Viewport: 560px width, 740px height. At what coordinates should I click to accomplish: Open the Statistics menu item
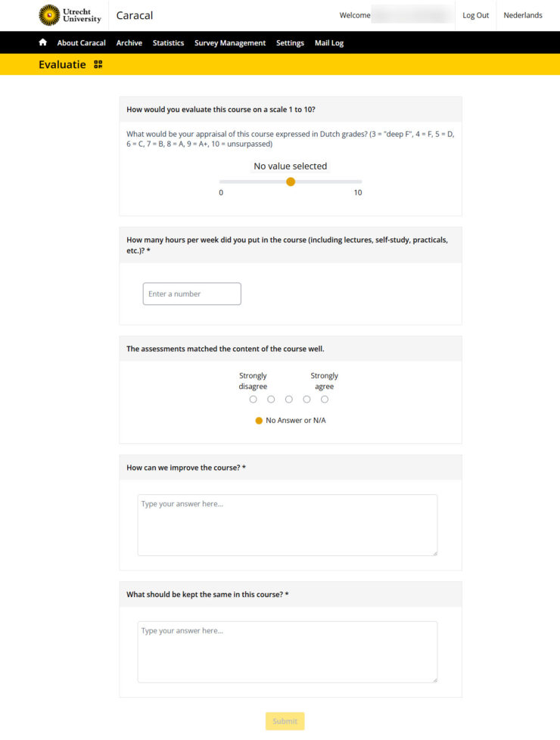tap(168, 43)
